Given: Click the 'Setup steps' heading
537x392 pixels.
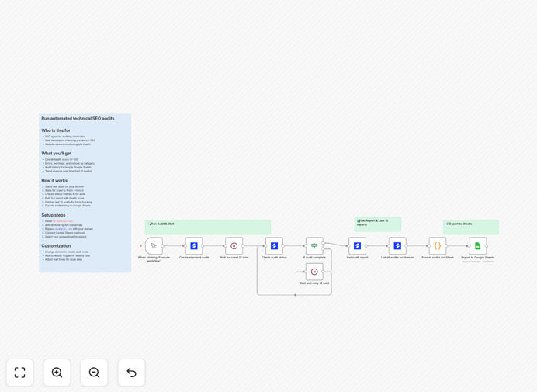Looking at the screenshot, I should (x=54, y=215).
